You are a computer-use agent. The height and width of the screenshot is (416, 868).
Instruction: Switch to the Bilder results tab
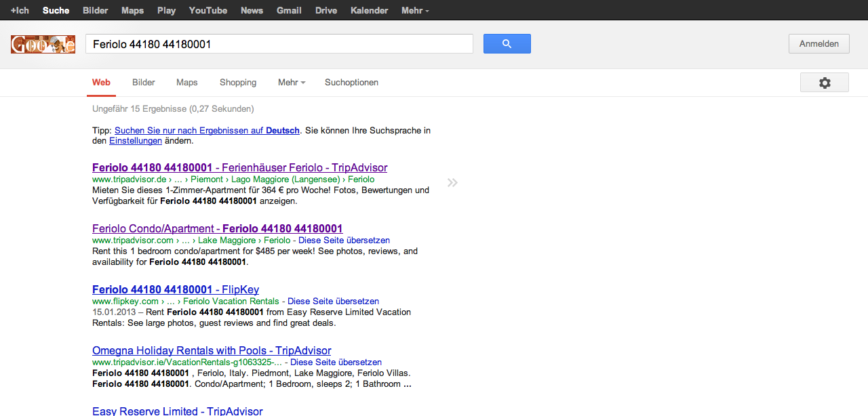(144, 83)
